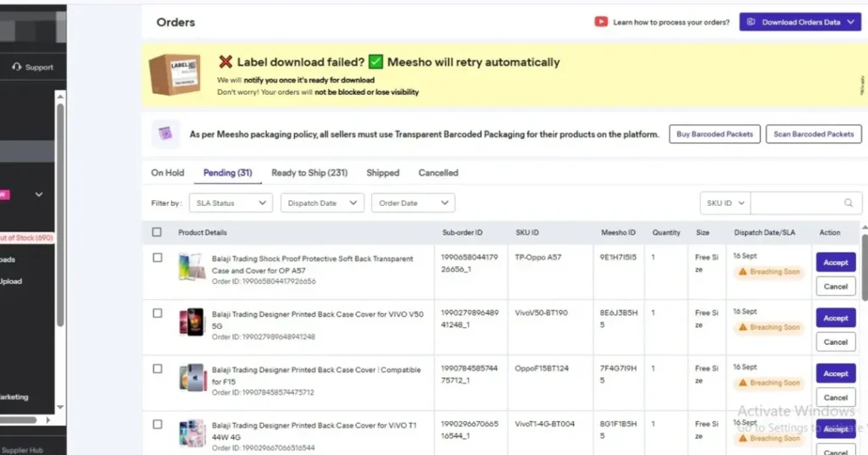
Task: Toggle the select-all orders checkbox in header
Action: point(157,232)
